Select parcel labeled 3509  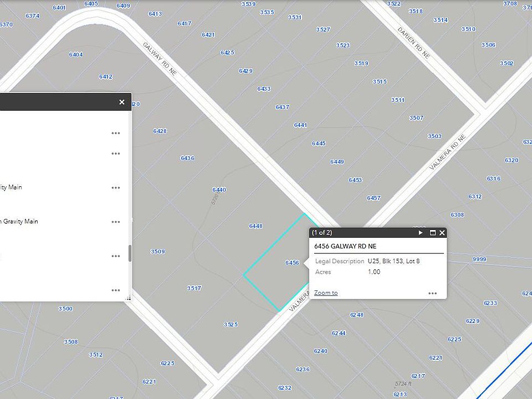(x=157, y=252)
